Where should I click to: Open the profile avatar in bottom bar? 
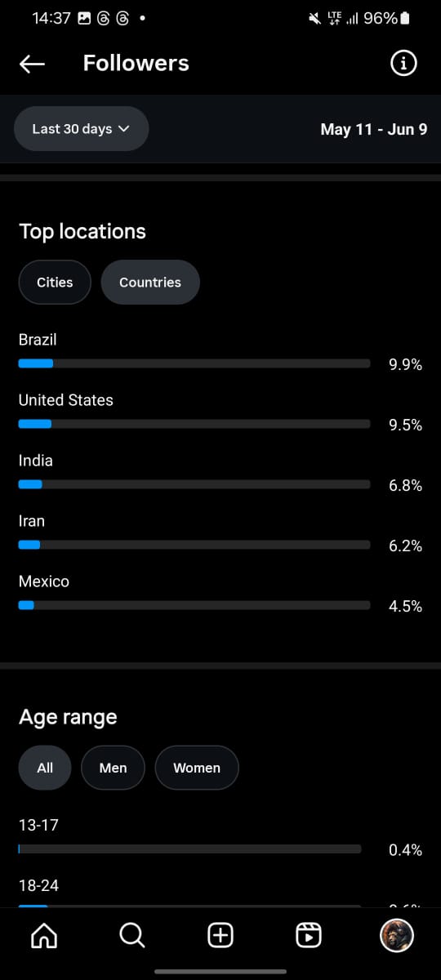click(397, 935)
